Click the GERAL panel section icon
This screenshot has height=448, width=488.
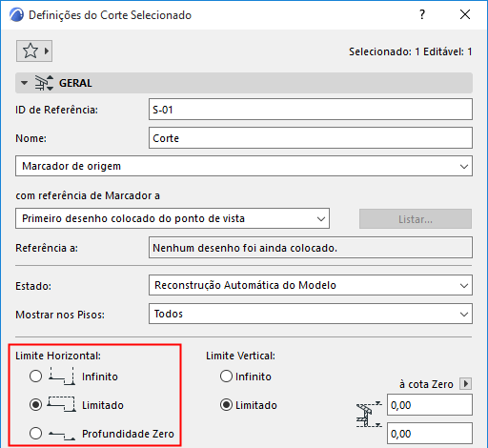click(44, 83)
